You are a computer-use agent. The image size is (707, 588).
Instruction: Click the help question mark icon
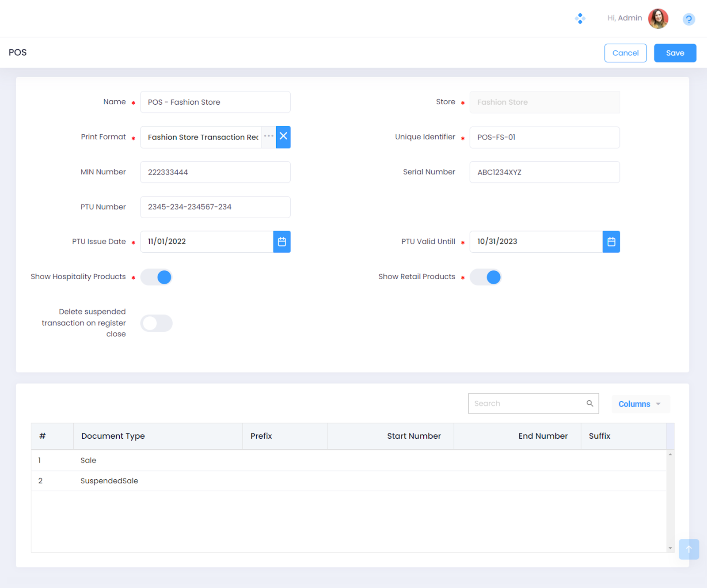pos(688,19)
